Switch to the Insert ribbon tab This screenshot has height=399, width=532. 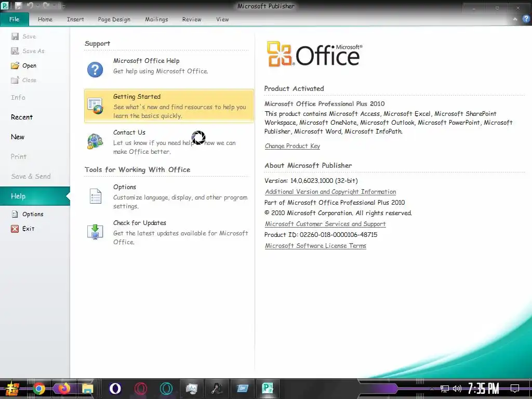[x=75, y=19]
